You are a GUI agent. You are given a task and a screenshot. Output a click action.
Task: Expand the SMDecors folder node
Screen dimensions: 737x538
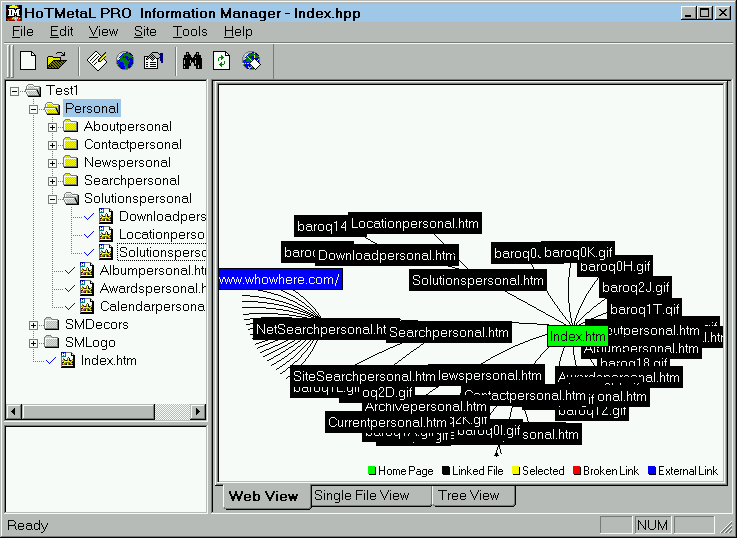(x=33, y=325)
